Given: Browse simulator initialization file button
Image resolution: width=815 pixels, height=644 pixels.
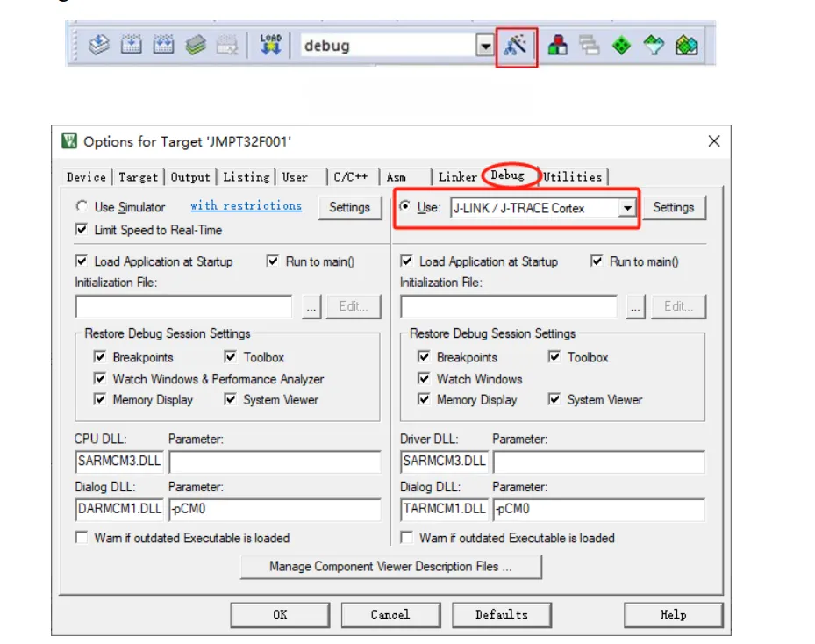Looking at the screenshot, I should coord(311,307).
